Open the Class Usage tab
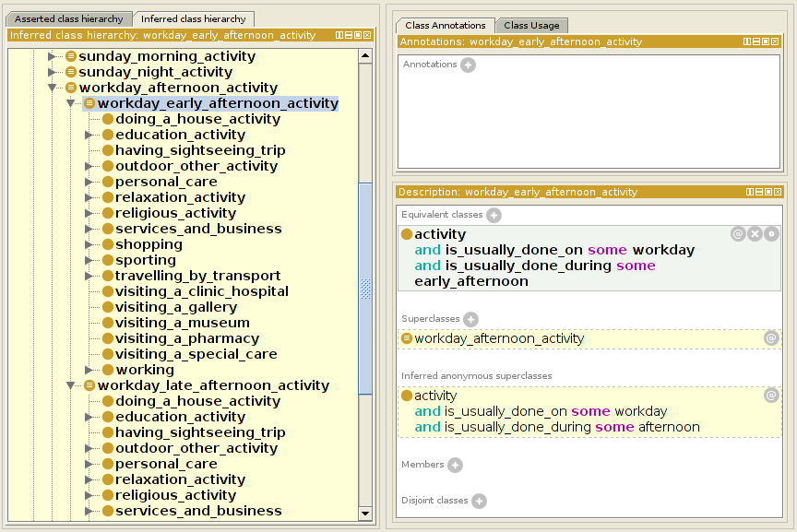This screenshot has width=797, height=532. pos(534,26)
